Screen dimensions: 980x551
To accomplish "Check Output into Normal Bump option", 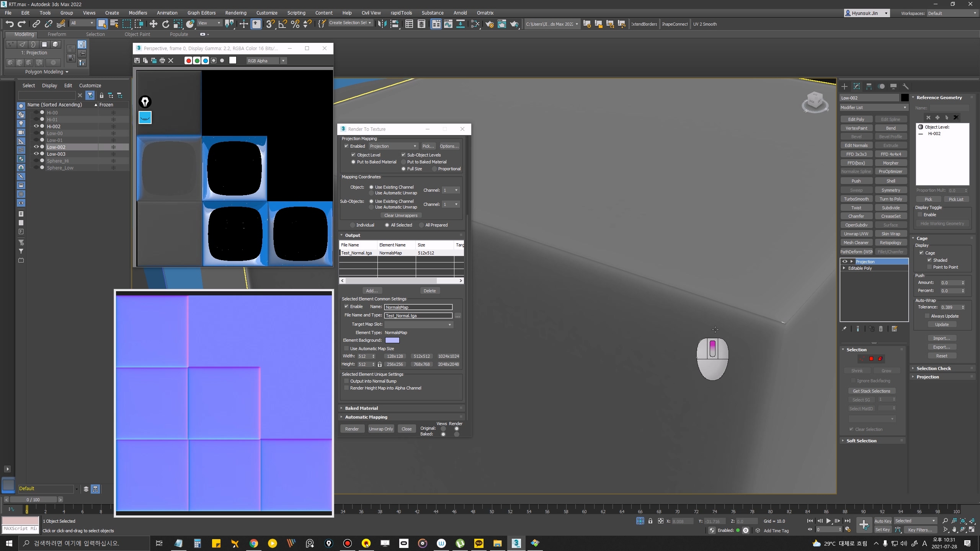I will click(x=346, y=381).
